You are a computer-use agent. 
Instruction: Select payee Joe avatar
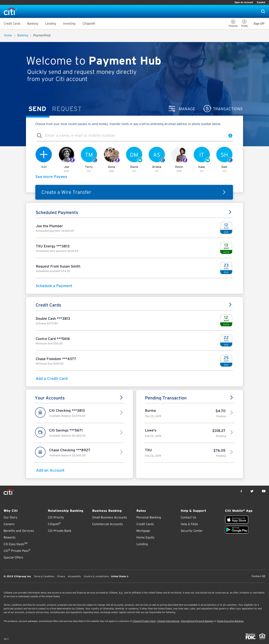66,154
